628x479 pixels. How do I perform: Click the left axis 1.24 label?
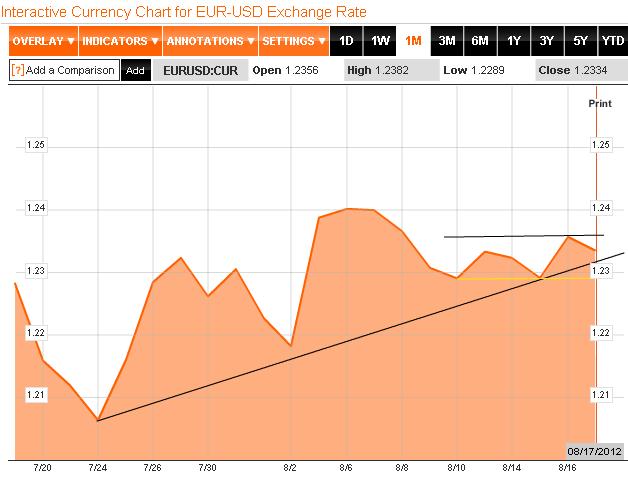click(x=36, y=207)
